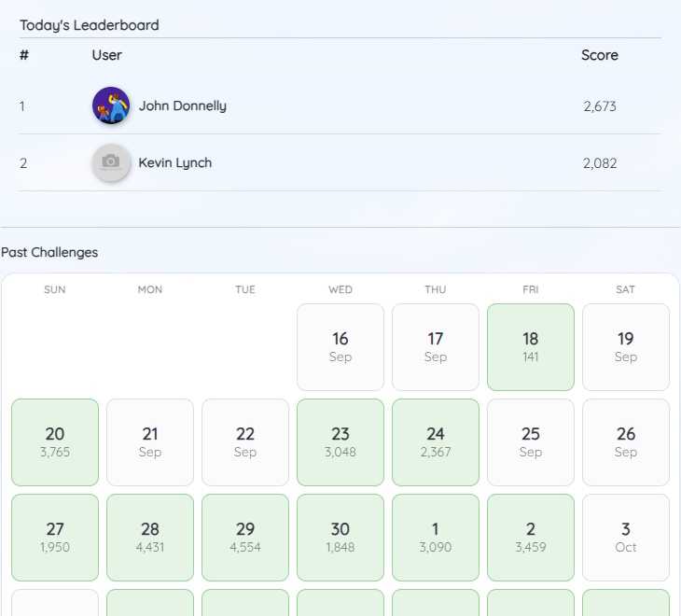Open the 23 challenge scoring 3,048
681x616 pixels.
coord(340,442)
